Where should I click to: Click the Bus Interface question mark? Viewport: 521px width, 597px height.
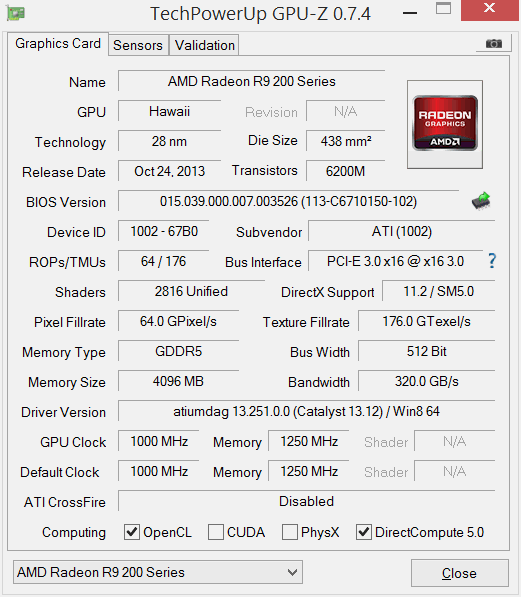[x=492, y=261]
